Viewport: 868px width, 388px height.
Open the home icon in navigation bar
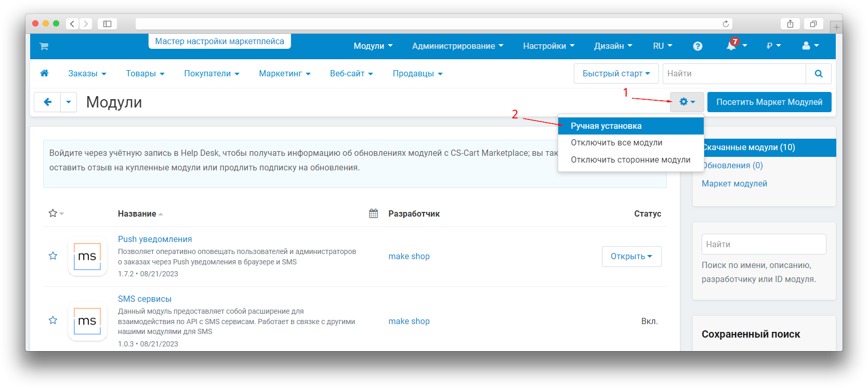[x=45, y=73]
